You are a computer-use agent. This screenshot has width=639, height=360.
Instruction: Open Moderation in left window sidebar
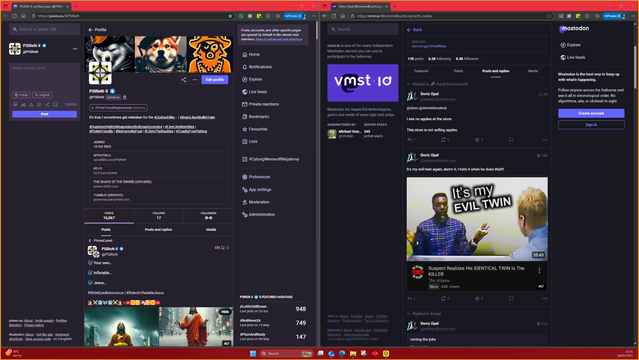[256, 202]
